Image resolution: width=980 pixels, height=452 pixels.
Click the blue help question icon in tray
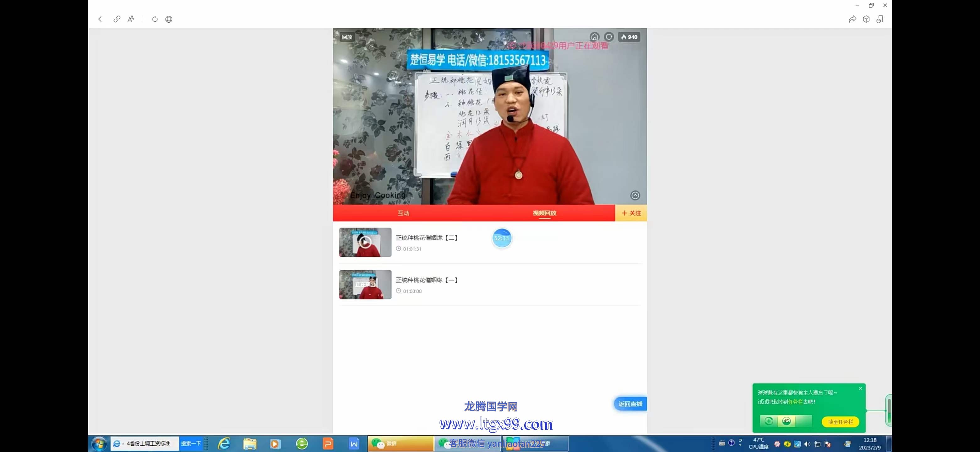(x=731, y=443)
